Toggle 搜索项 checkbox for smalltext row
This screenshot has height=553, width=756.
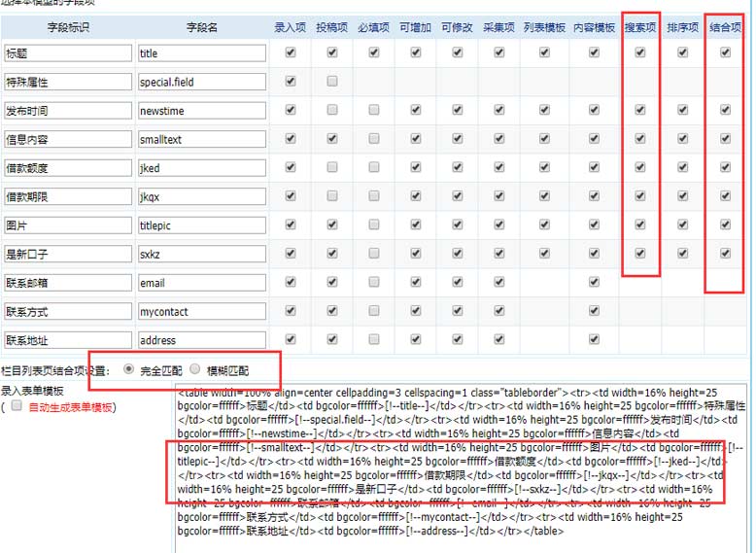(639, 139)
